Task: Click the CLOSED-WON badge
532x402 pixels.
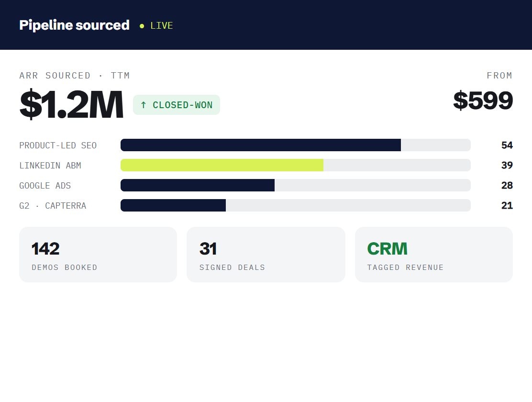Action: (177, 105)
